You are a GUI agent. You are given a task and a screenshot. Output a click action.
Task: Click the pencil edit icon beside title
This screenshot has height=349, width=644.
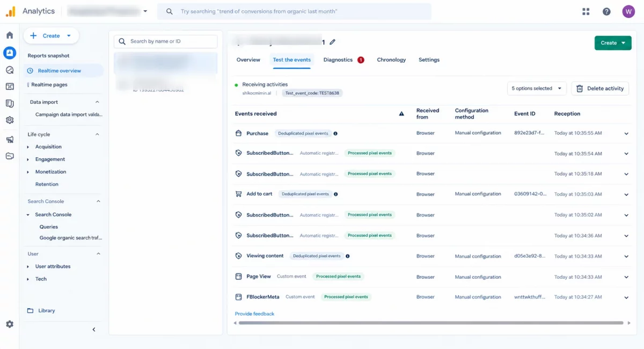coord(333,42)
